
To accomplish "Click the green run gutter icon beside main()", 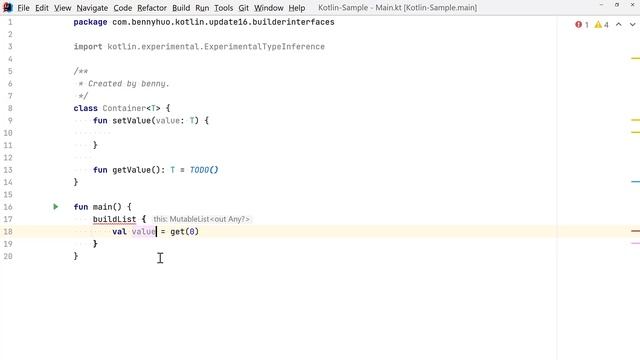I will pos(56,207).
